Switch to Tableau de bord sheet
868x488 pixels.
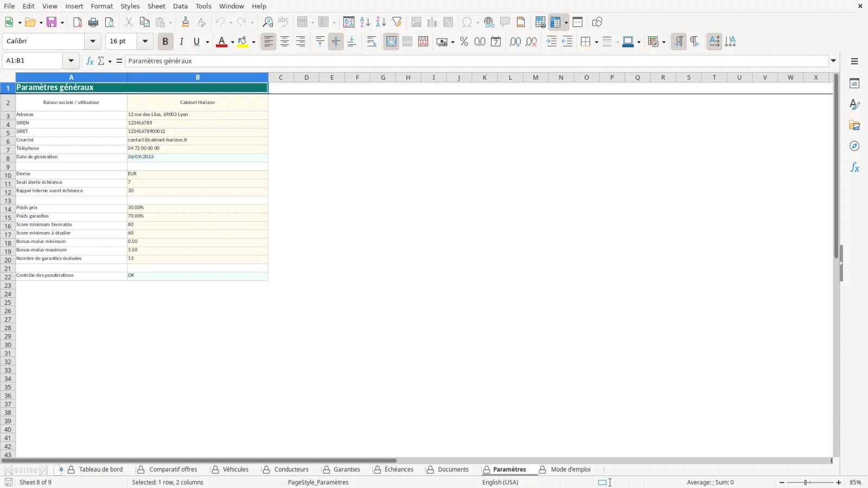101,470
